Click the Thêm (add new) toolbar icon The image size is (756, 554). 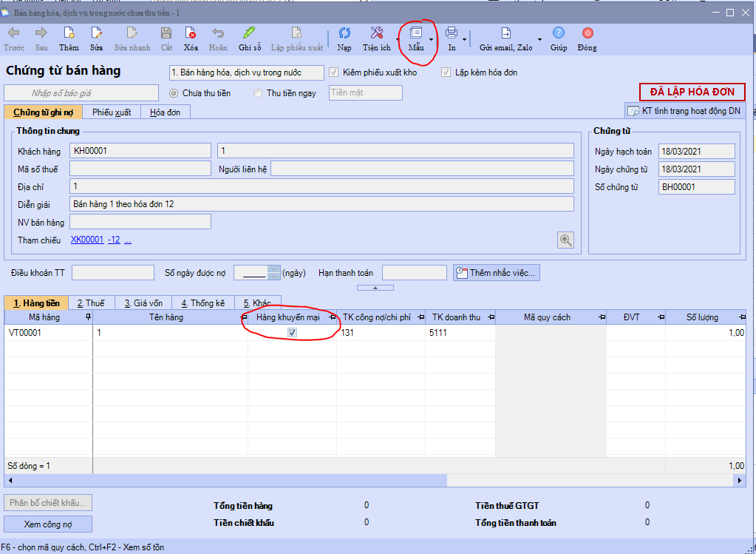(69, 33)
